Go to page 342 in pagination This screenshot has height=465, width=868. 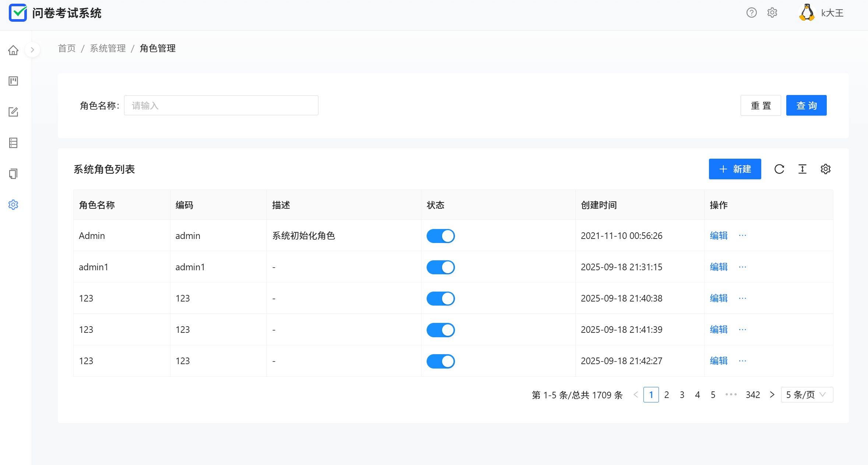pos(752,395)
